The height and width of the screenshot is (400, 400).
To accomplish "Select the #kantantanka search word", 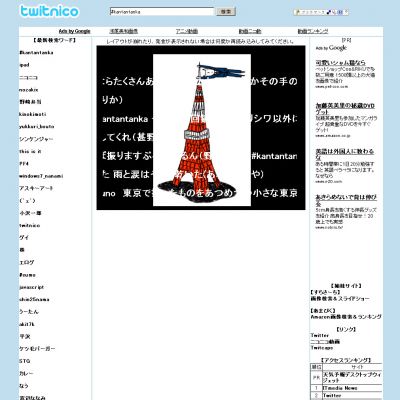I will click(x=36, y=53).
